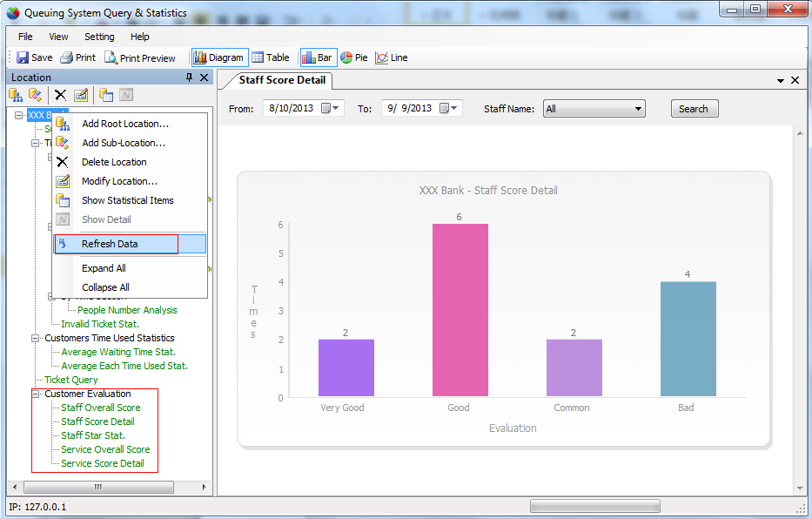Open Invalid Ticket Stat. tree item

coord(100,324)
